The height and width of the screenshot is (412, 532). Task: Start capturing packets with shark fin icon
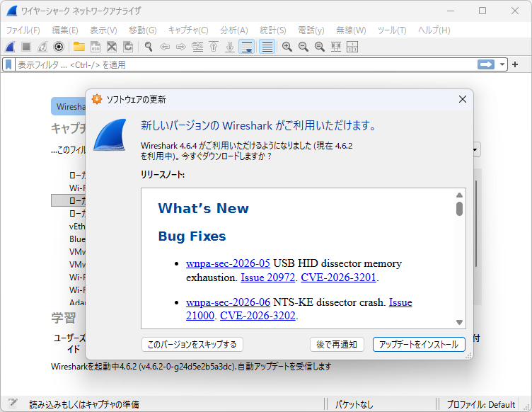click(x=10, y=47)
